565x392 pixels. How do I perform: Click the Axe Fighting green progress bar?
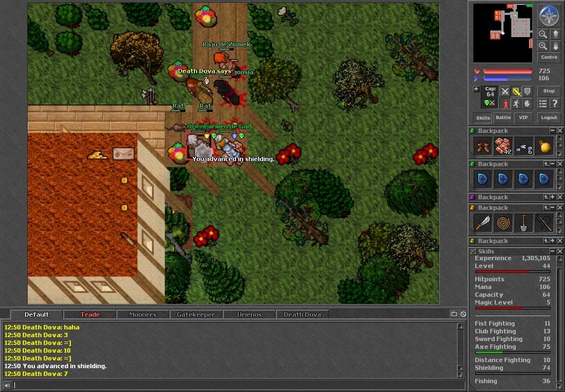(x=513, y=352)
